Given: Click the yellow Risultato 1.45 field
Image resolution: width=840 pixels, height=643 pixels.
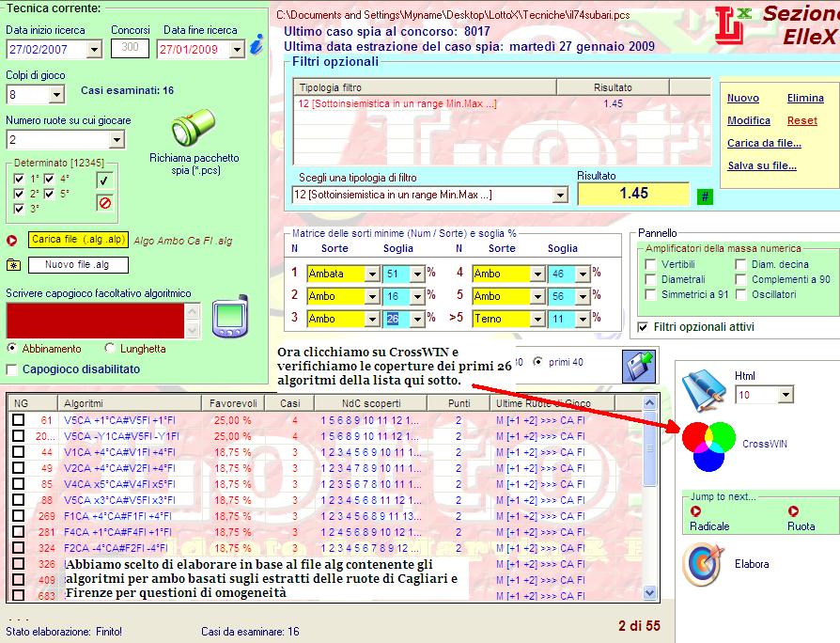Looking at the screenshot, I should click(633, 194).
